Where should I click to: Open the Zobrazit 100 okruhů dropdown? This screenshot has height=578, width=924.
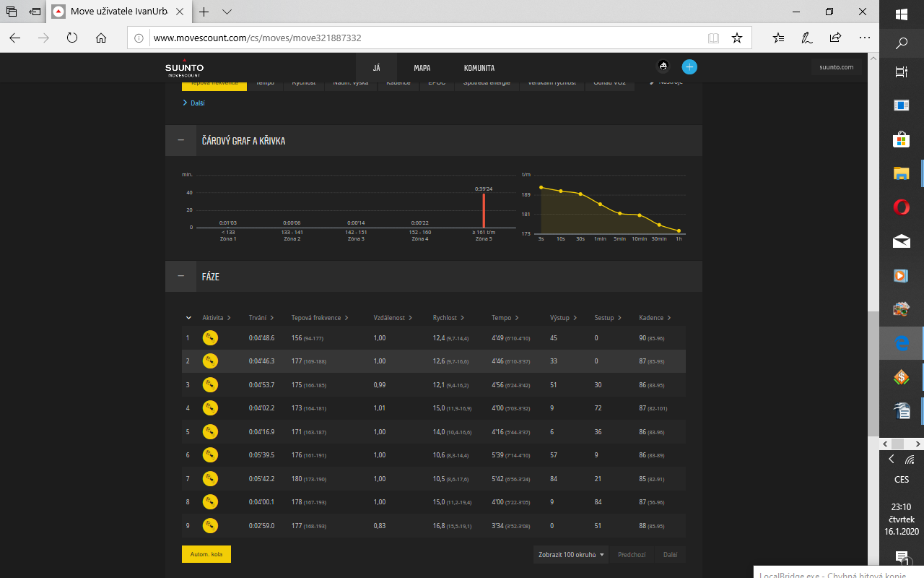571,555
